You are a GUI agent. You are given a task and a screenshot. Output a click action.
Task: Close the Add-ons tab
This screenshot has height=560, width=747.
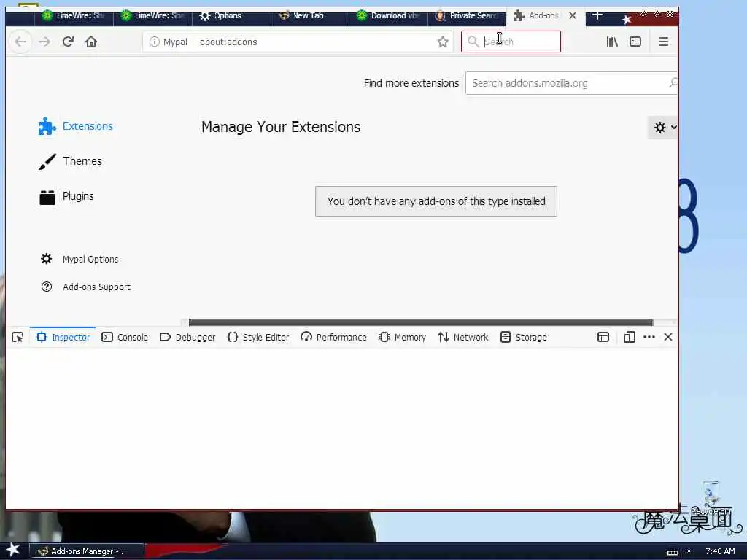573,16
